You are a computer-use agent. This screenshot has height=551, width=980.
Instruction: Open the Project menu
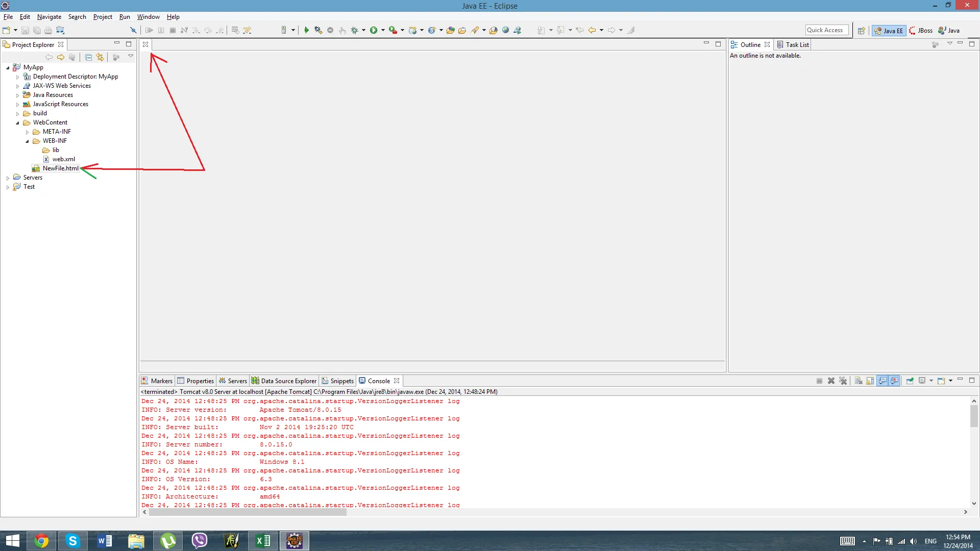103,17
